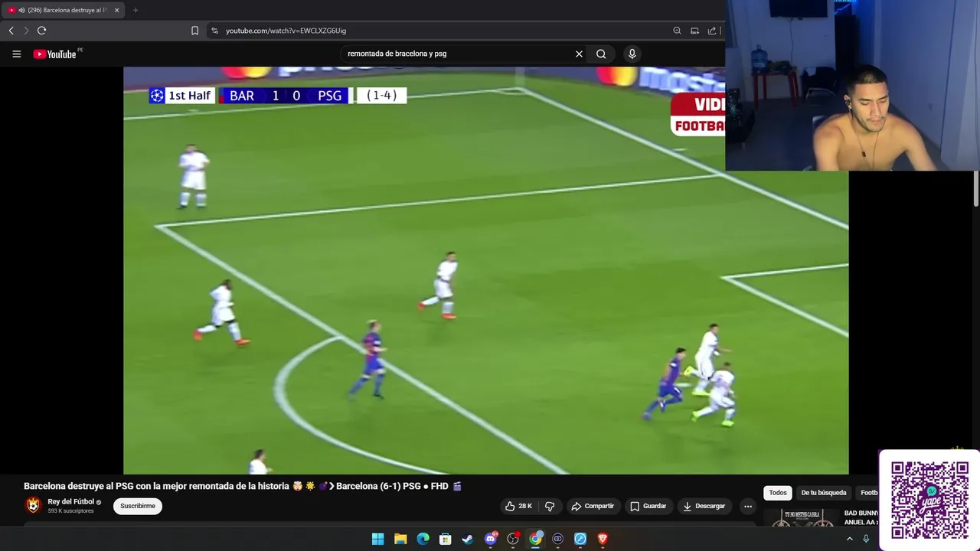Subscribe with the Suscribirme button
This screenshot has width=980, height=551.
(x=138, y=506)
